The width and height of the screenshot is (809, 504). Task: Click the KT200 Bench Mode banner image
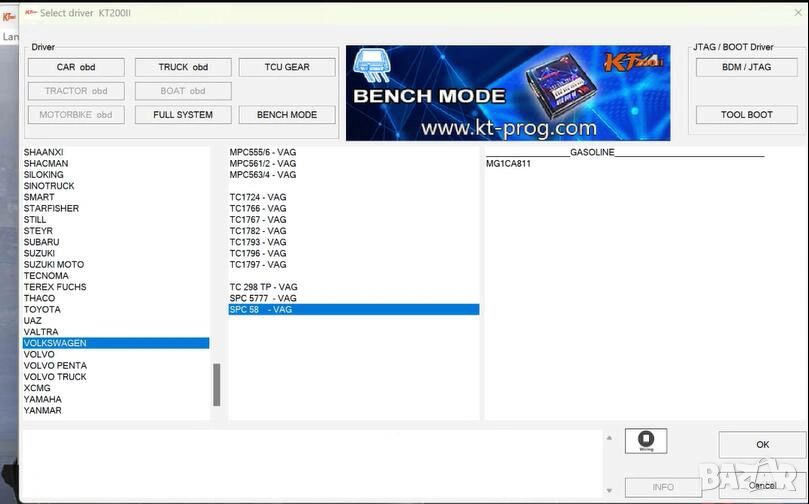(508, 92)
